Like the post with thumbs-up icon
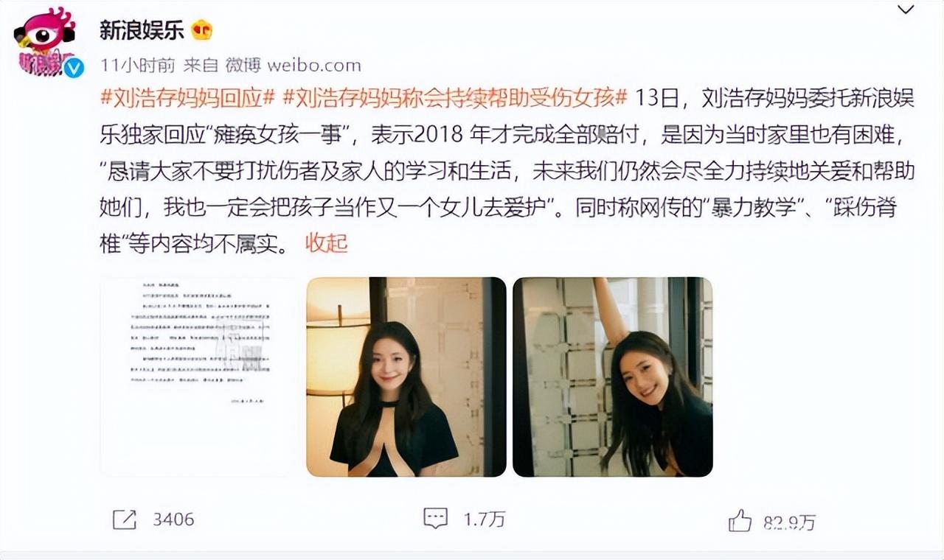944x560 pixels. [x=740, y=521]
